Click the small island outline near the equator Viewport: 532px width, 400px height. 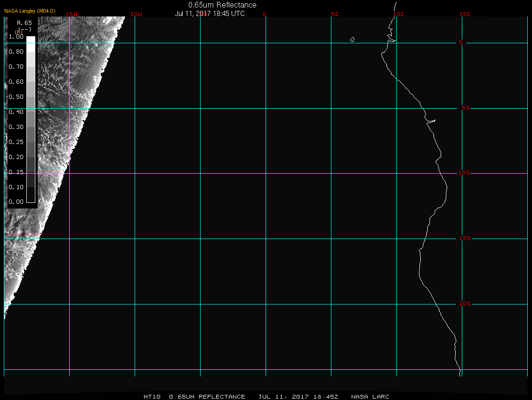(352, 40)
